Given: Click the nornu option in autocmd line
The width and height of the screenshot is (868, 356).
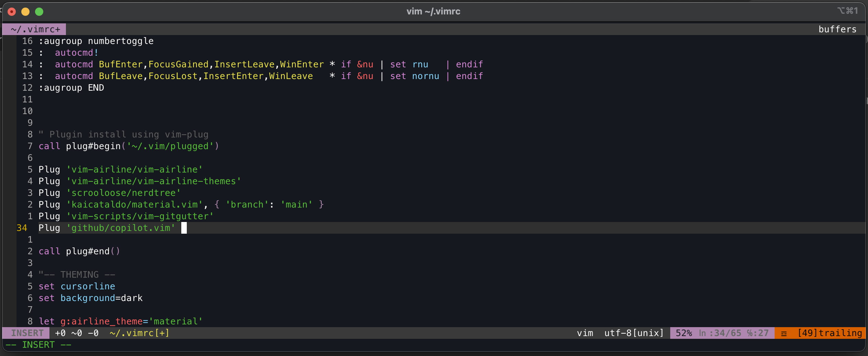Looking at the screenshot, I should (425, 76).
